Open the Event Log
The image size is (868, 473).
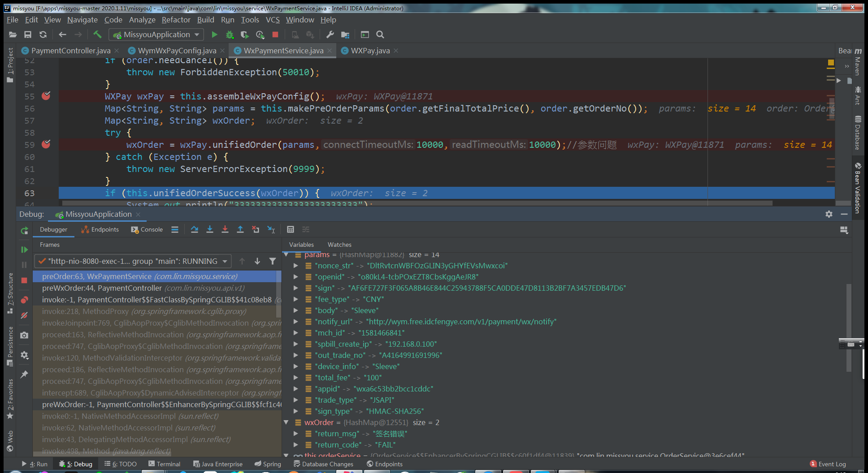pyautogui.click(x=828, y=464)
